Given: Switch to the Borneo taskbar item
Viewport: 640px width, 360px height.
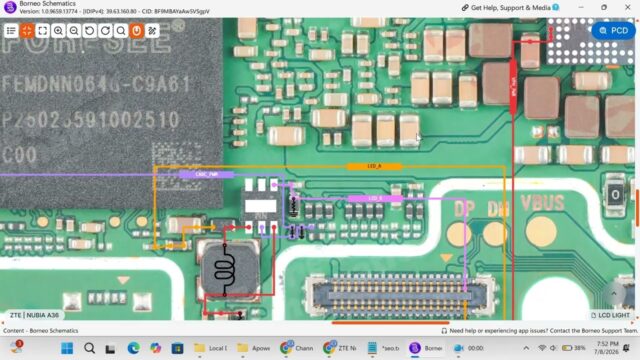Looking at the screenshot, I should point(426,348).
